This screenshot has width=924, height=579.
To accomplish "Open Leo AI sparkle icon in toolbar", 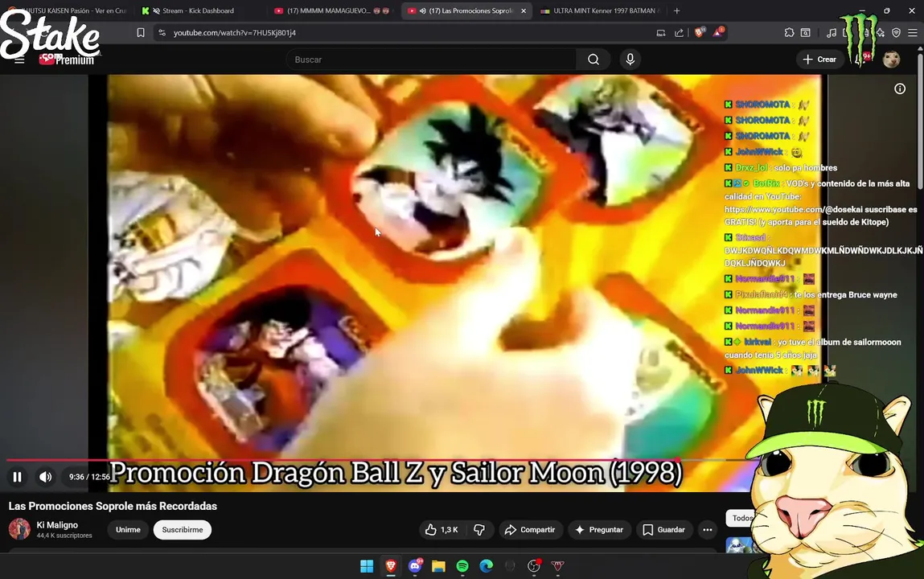I will pos(881,33).
